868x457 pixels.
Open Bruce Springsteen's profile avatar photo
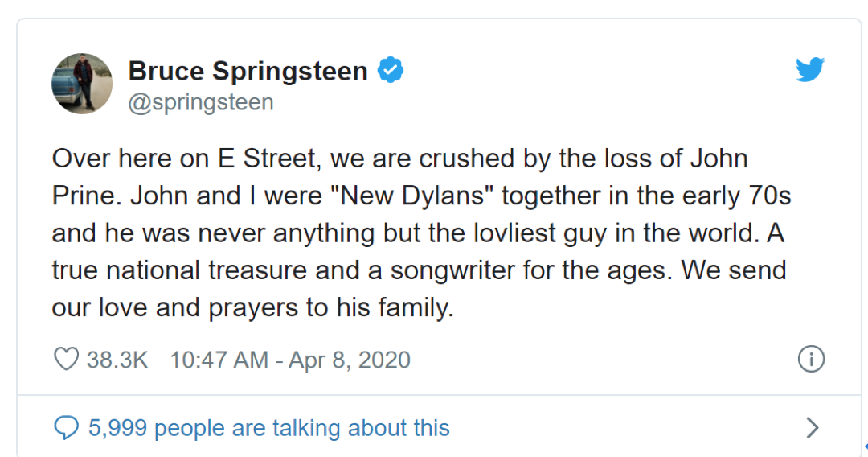82,84
